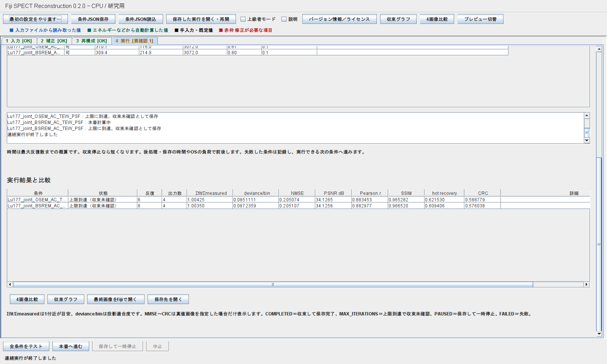607x364 pixels.
Task: Click log scroll down arrow
Action: tap(587, 140)
